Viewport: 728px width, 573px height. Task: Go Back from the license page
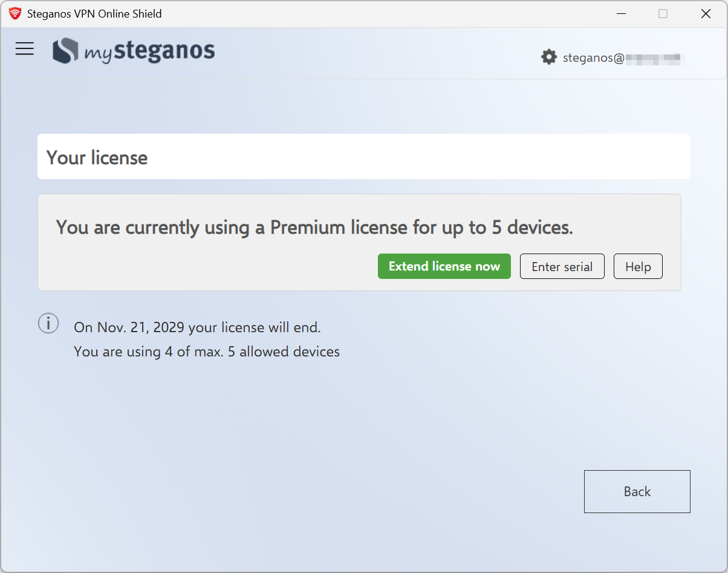tap(637, 491)
